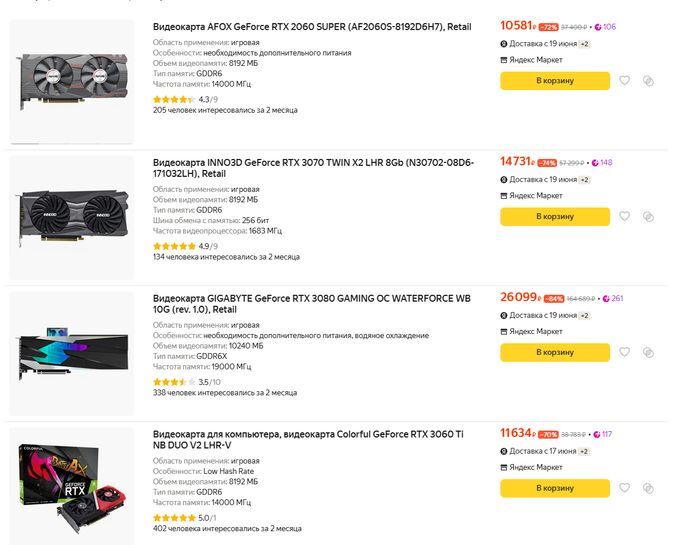View INNO3D RTX 3070 product thumbnail
Screen dimensions: 683x545
72,216
